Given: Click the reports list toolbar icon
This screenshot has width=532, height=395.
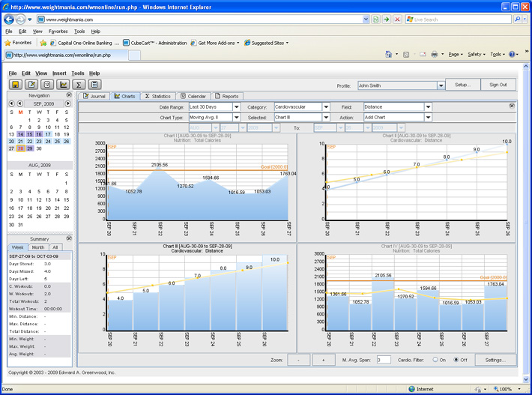Looking at the screenshot, I should click(x=94, y=85).
